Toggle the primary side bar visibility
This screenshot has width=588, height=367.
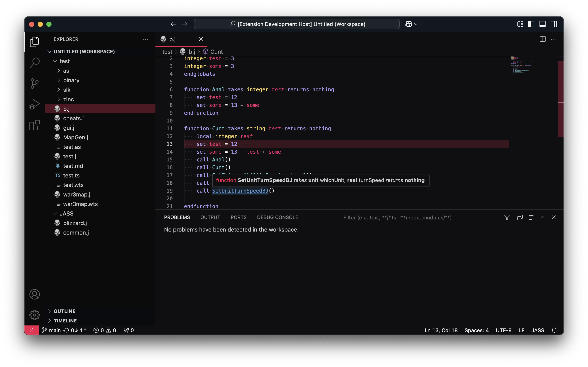coord(531,24)
